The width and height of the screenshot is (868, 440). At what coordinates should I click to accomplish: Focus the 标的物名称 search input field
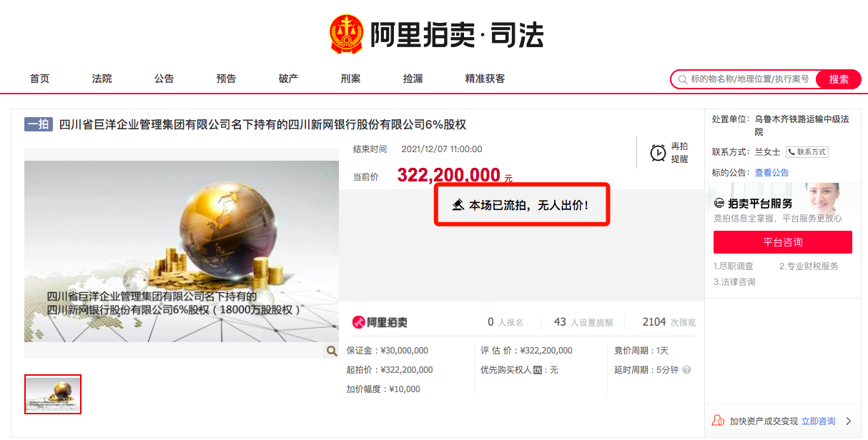coord(751,79)
